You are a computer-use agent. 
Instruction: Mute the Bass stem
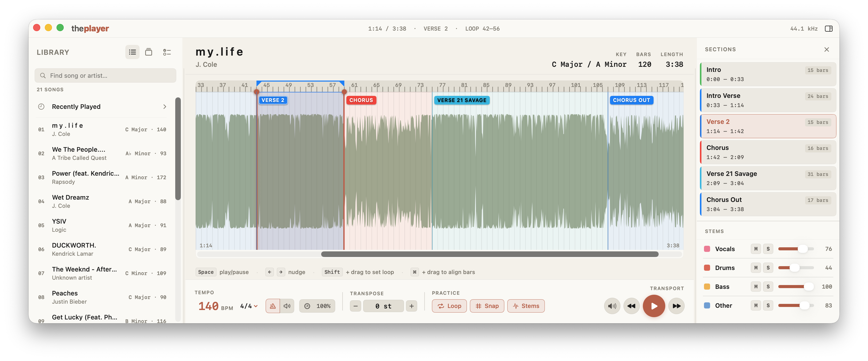click(756, 287)
